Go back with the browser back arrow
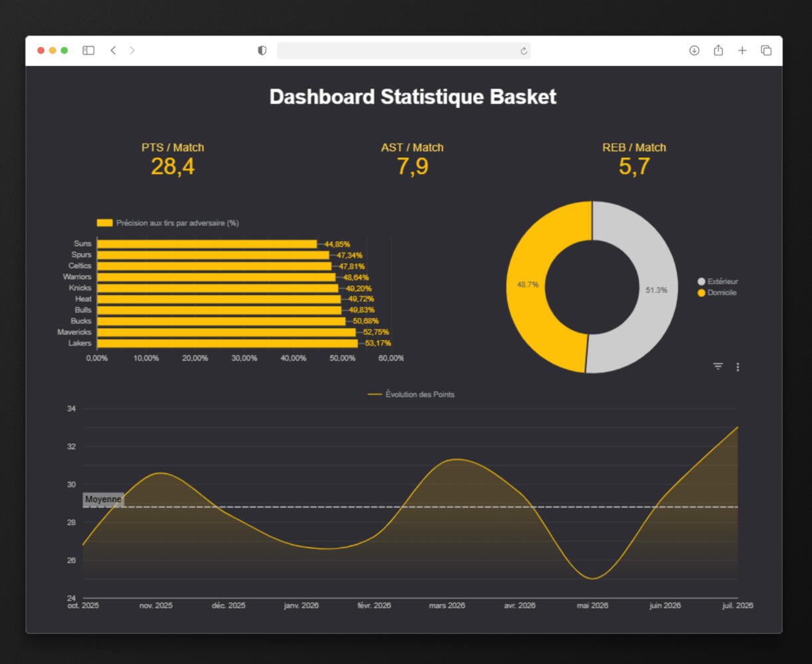The width and height of the screenshot is (812, 664). pyautogui.click(x=113, y=51)
